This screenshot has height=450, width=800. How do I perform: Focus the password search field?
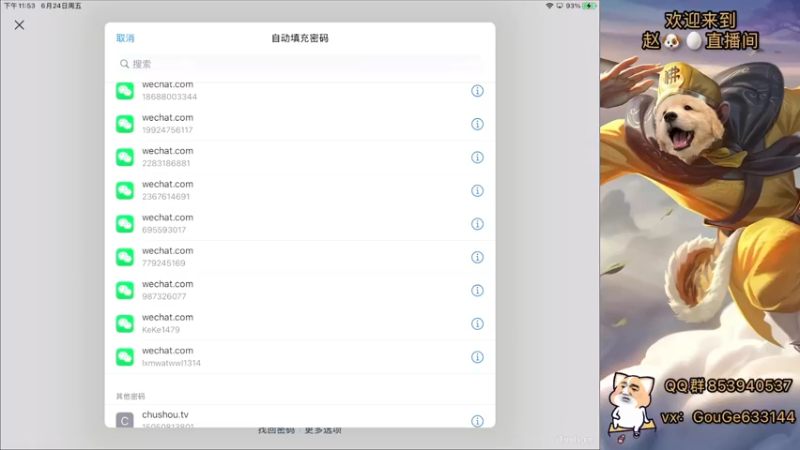pyautogui.click(x=300, y=64)
